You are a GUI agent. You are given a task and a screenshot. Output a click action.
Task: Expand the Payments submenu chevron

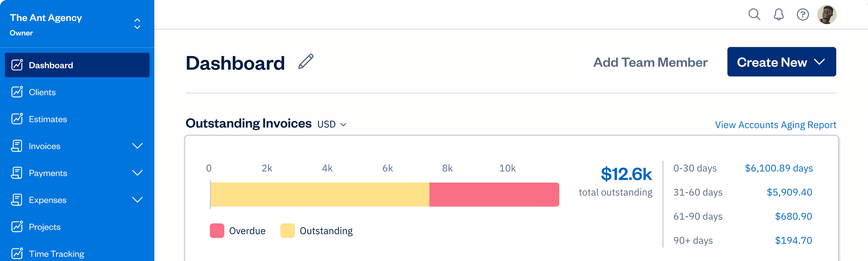point(137,173)
